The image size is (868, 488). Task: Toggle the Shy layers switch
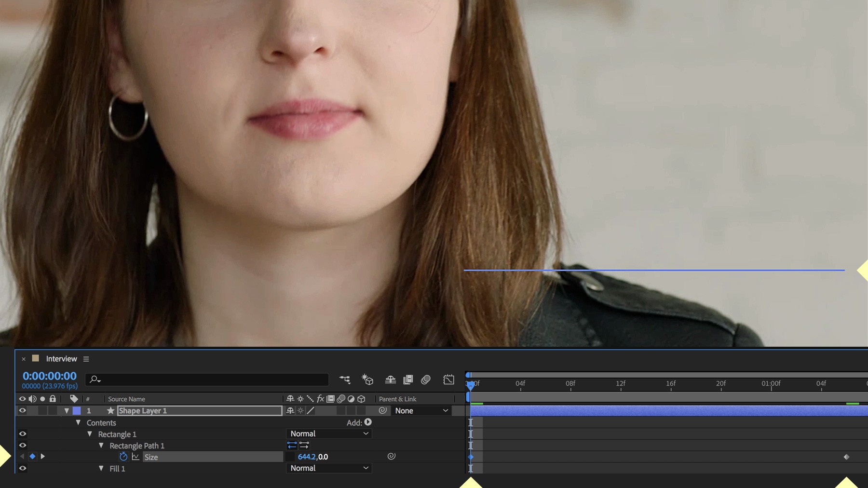point(391,380)
